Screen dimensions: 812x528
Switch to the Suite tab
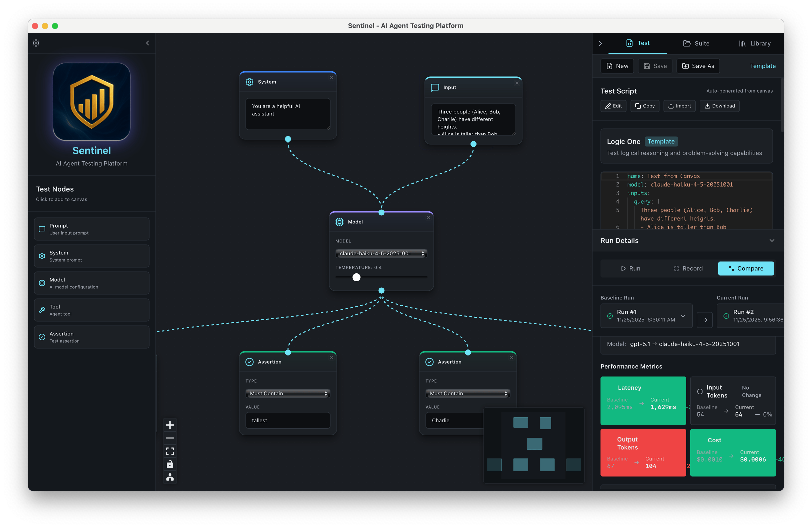696,43
